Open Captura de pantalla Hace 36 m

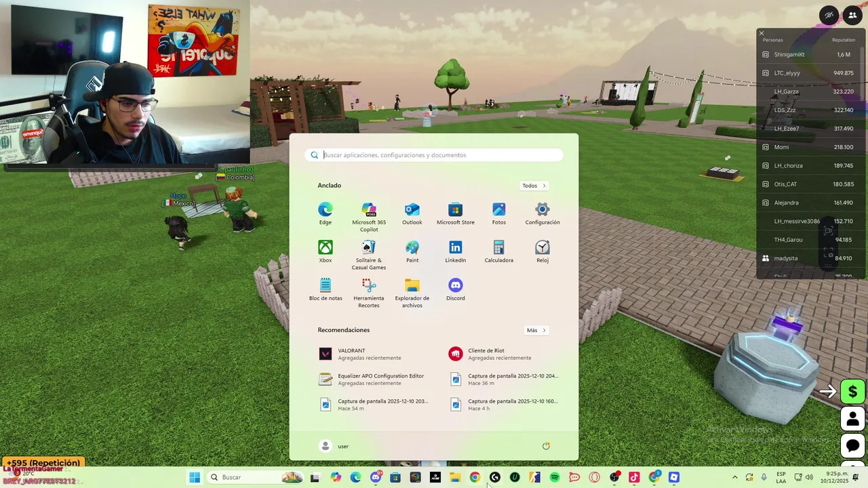coord(505,379)
